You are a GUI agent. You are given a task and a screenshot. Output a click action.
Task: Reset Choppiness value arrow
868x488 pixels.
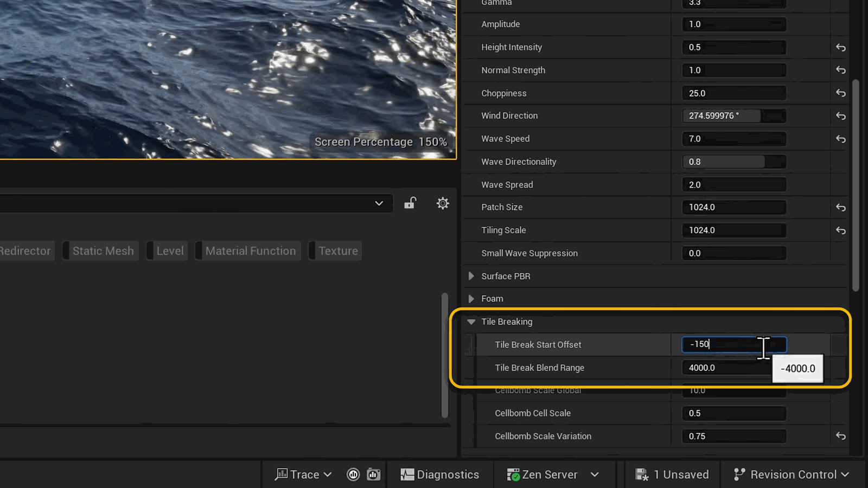(840, 93)
